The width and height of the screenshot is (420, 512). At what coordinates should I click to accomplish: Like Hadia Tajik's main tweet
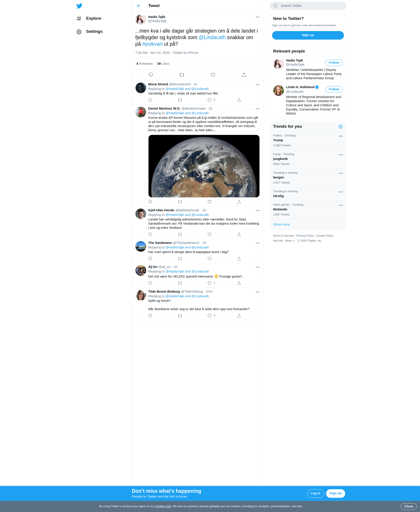click(213, 75)
